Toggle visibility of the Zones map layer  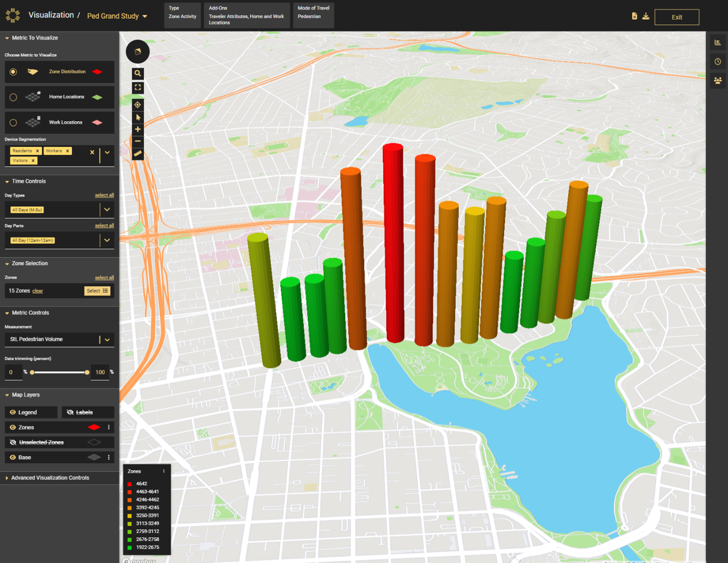[x=13, y=427]
